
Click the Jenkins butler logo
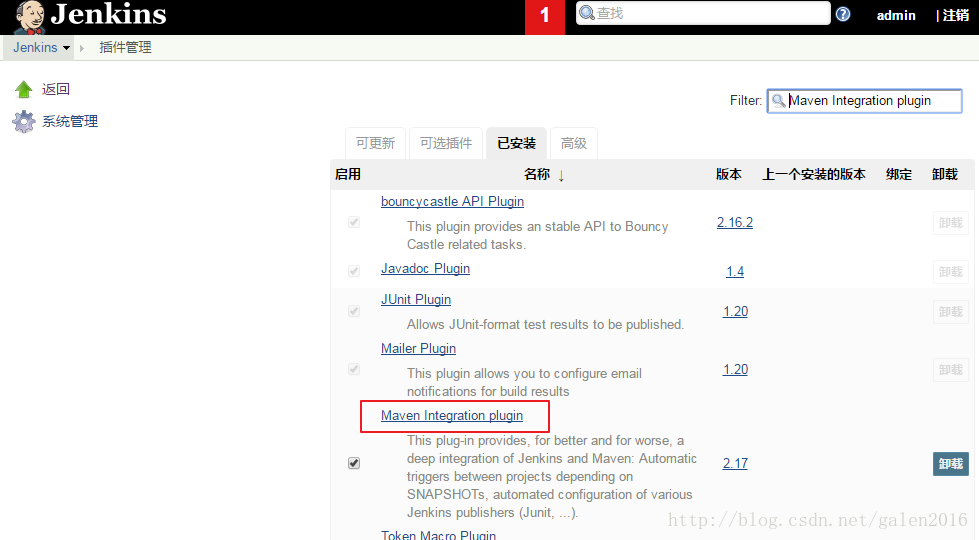[x=28, y=17]
